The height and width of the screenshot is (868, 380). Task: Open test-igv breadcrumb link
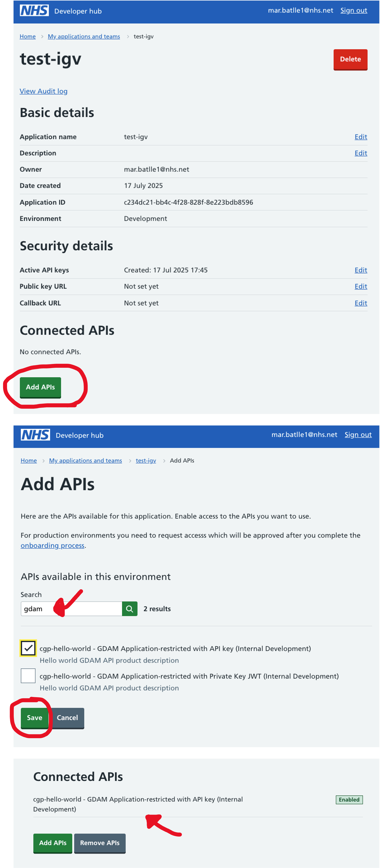click(x=146, y=460)
